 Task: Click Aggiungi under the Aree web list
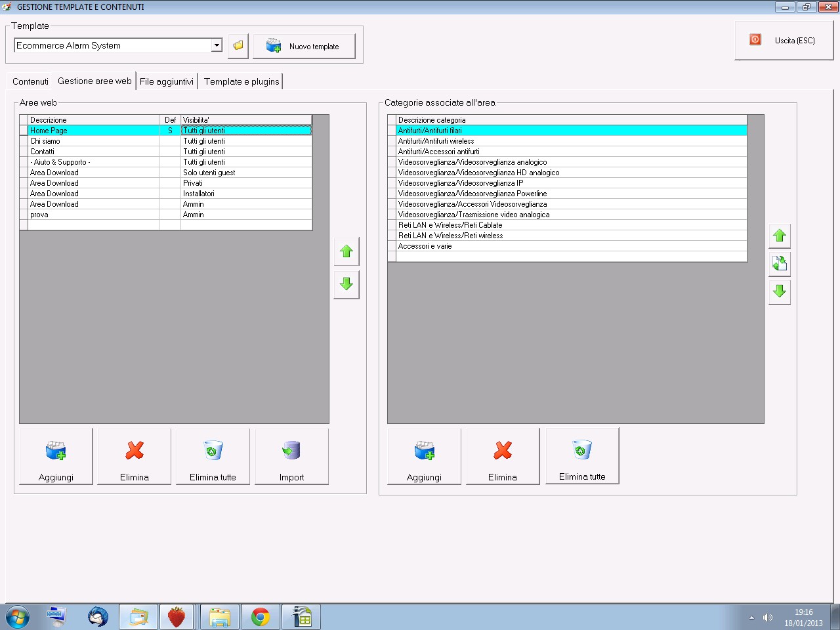pos(56,457)
